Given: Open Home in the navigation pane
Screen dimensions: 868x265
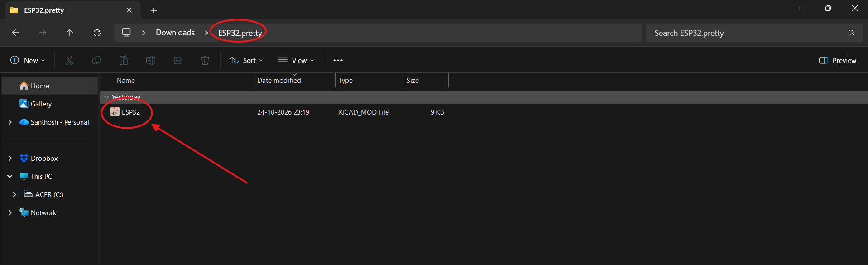Looking at the screenshot, I should tap(50, 86).
